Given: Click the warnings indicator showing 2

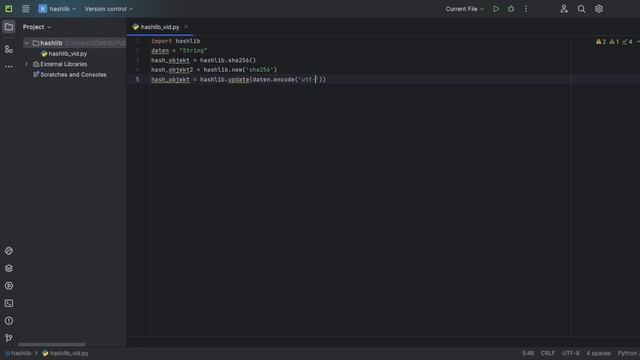Looking at the screenshot, I should coord(601,42).
